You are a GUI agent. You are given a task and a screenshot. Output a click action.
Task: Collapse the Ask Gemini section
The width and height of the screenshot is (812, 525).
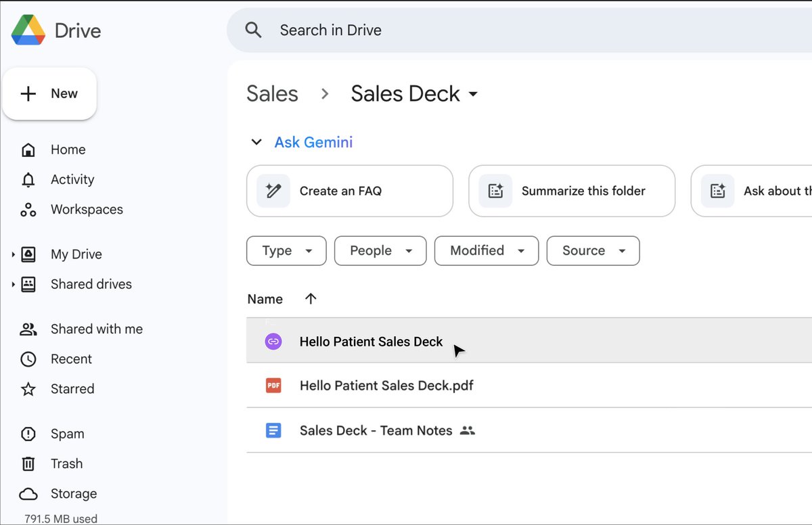point(256,142)
